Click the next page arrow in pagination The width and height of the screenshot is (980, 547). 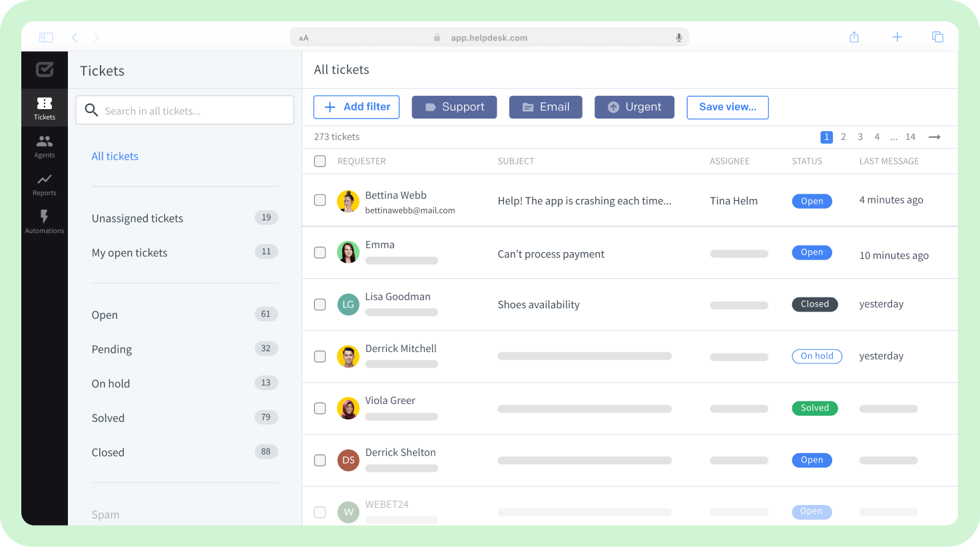click(x=934, y=136)
